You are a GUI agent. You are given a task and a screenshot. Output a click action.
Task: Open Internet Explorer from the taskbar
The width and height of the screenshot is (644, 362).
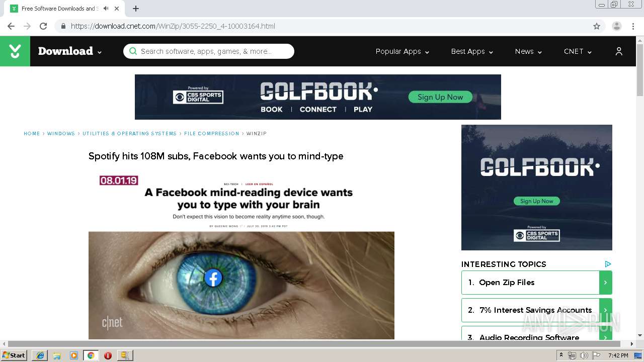pyautogui.click(x=40, y=355)
